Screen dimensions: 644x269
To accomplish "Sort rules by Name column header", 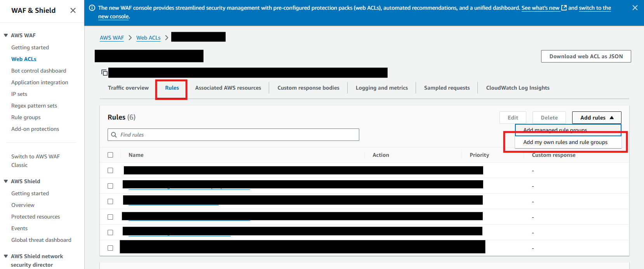I will (x=136, y=155).
